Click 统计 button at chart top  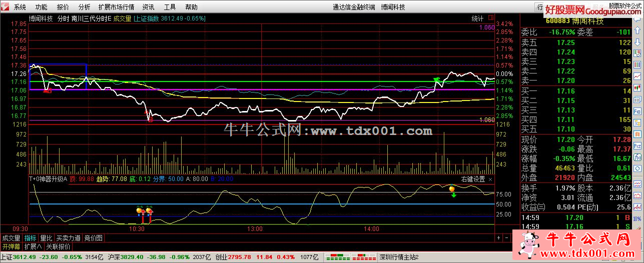point(478,18)
